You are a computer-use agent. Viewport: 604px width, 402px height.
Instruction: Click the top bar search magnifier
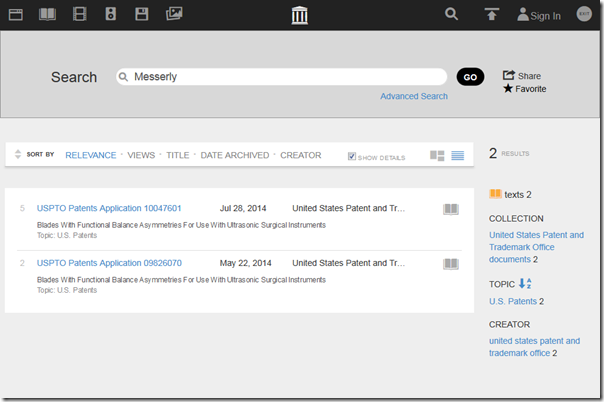pos(451,14)
